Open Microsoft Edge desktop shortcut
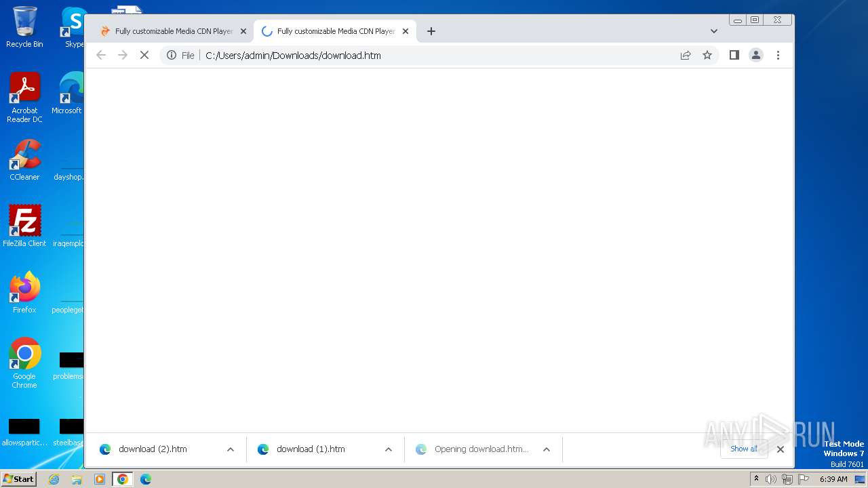Screen dimensions: 868x488 point(68,94)
